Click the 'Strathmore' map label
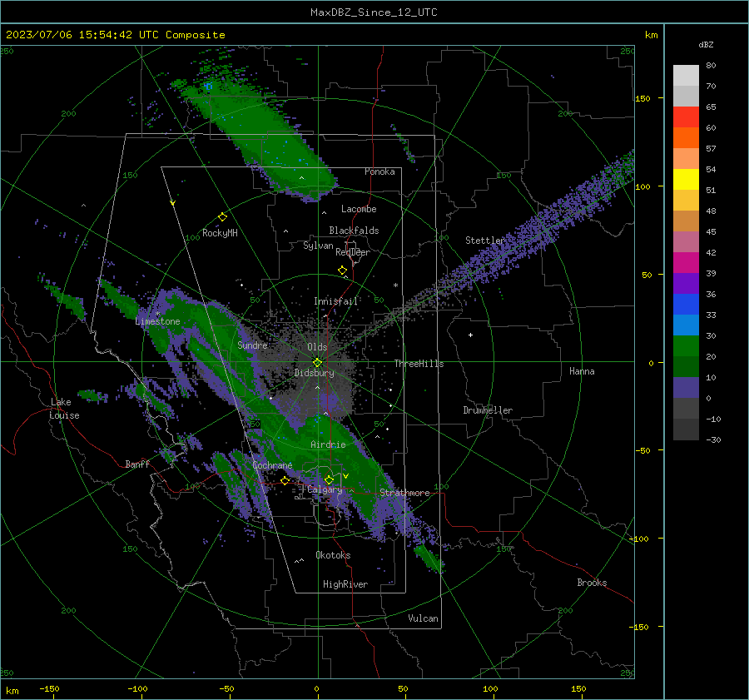 coord(404,493)
